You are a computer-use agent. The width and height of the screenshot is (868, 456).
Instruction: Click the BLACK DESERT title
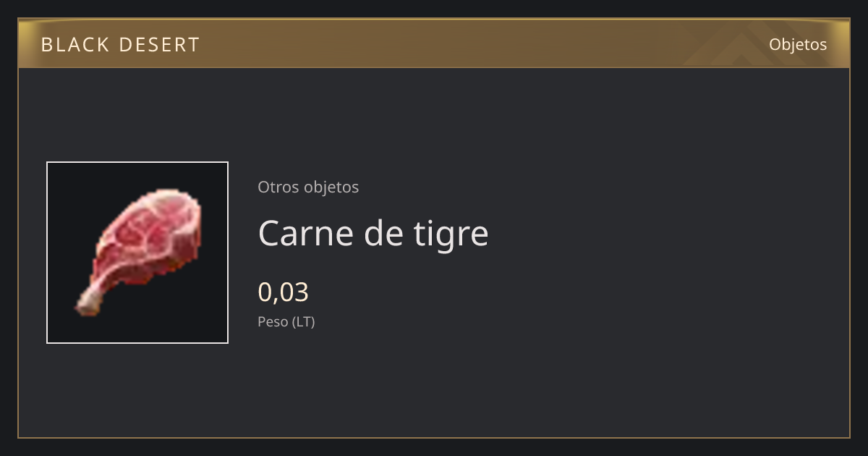[120, 45]
